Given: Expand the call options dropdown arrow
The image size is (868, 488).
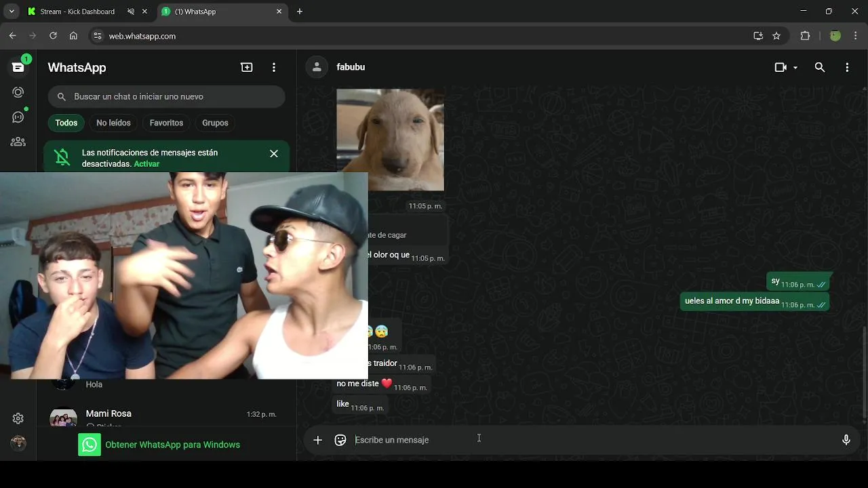Looking at the screenshot, I should [795, 68].
